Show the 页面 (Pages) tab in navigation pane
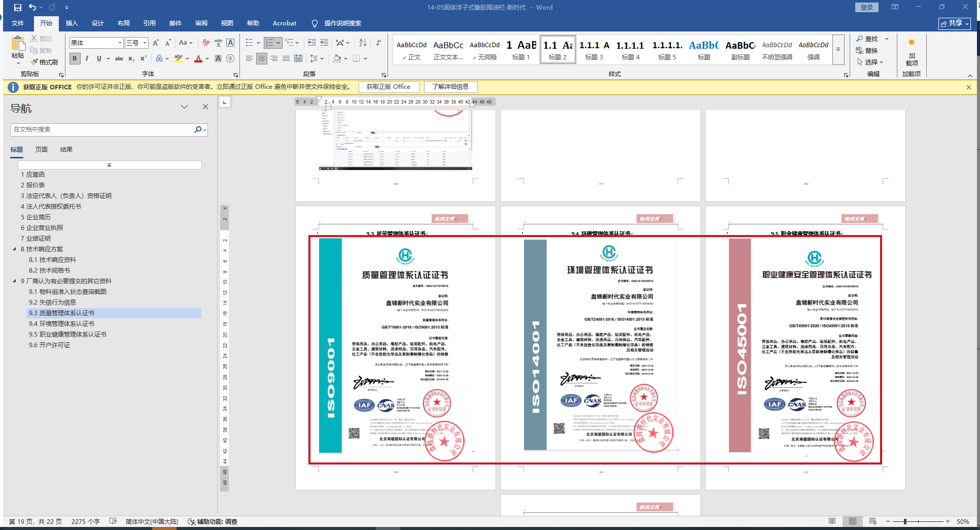Image resolution: width=980 pixels, height=530 pixels. 42,150
